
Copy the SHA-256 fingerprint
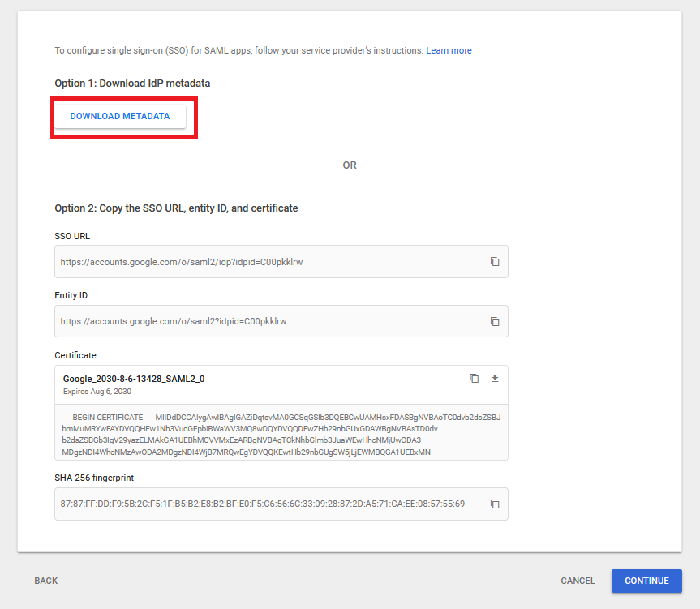click(x=495, y=504)
